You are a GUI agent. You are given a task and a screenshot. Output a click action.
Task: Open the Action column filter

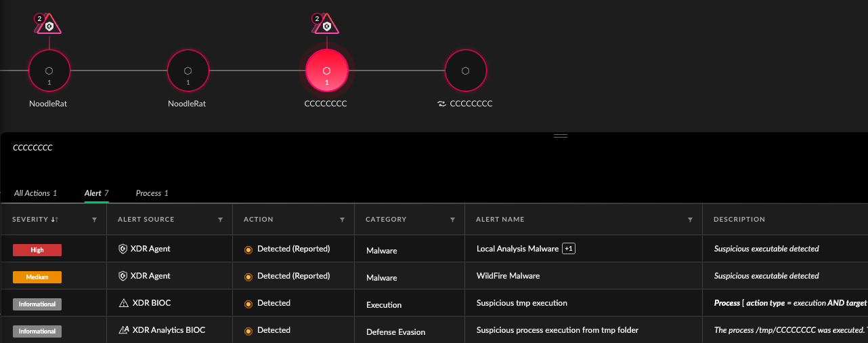342,220
